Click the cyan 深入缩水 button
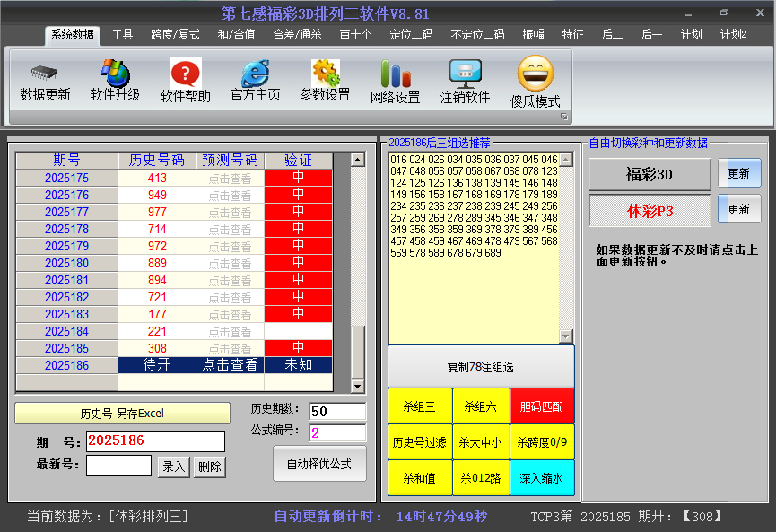776x532 pixels. pos(542,478)
